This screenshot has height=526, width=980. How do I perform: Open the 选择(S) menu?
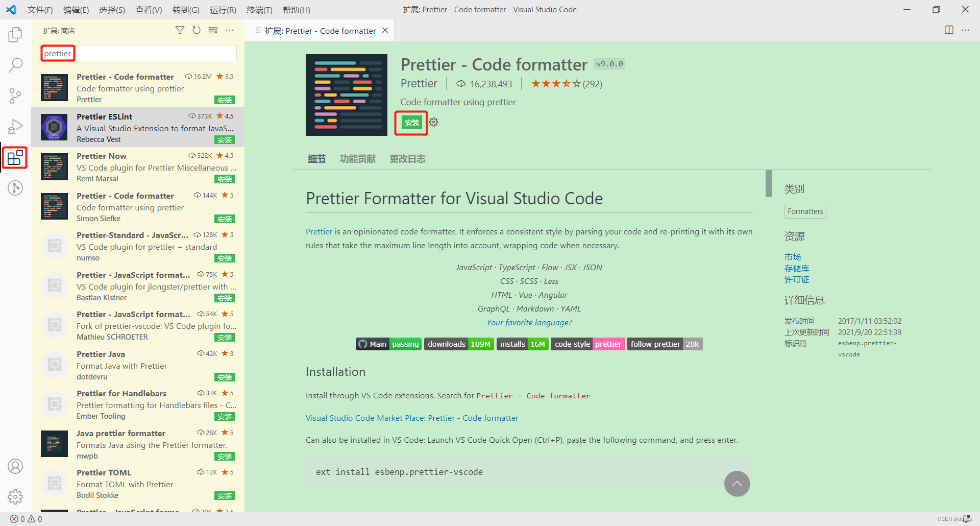coord(112,10)
